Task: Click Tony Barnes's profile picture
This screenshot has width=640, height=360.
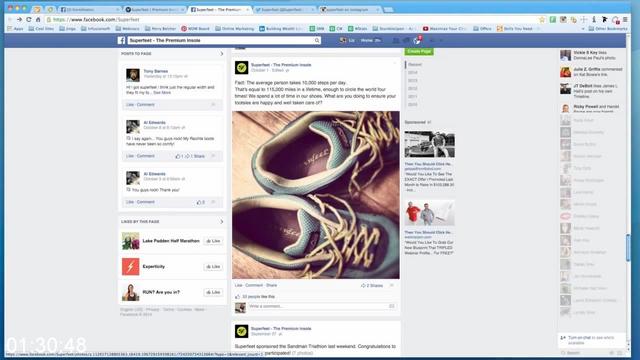Action: [x=133, y=75]
